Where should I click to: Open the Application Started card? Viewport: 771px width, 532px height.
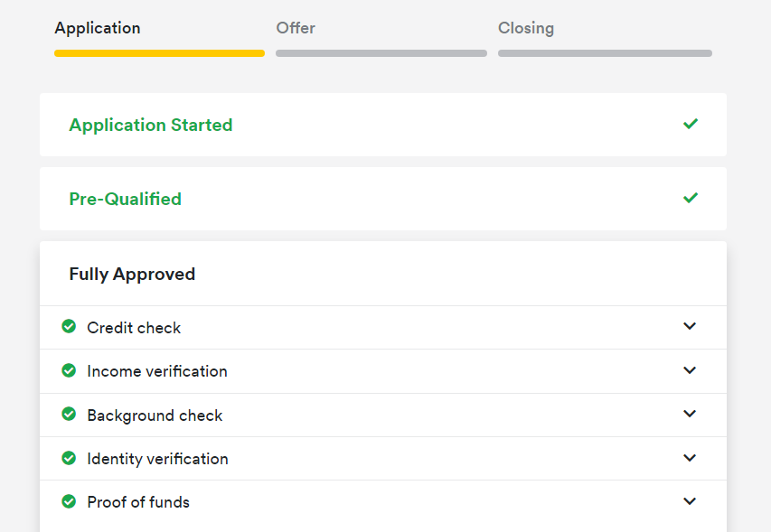click(x=383, y=125)
